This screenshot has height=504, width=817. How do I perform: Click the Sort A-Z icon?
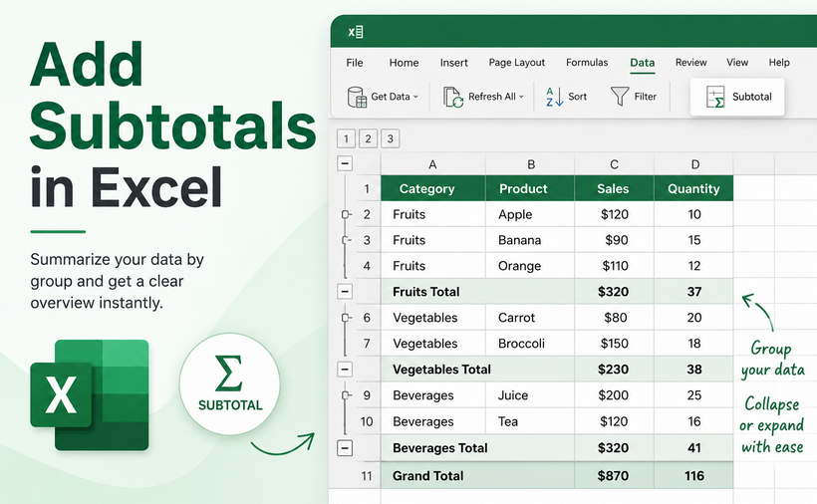(554, 97)
